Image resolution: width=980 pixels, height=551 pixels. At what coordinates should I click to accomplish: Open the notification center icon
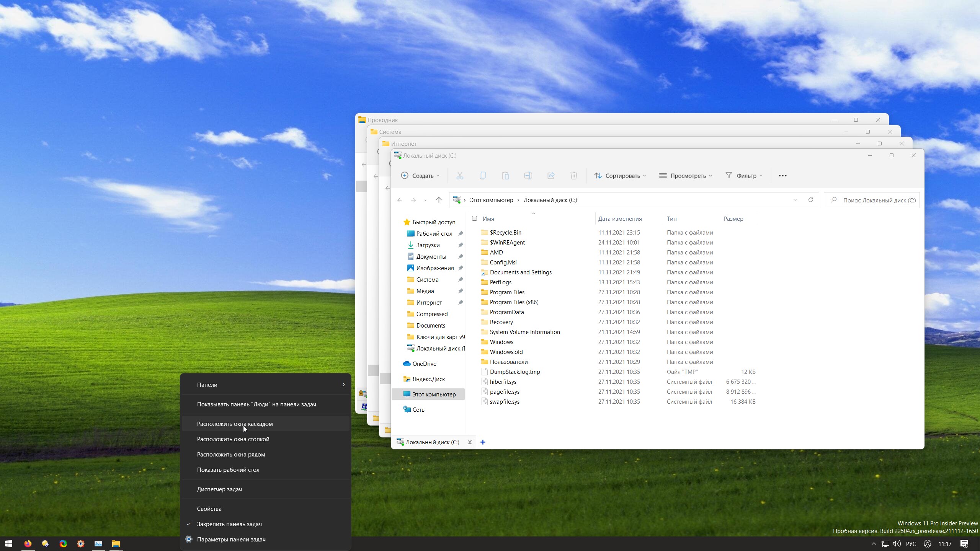click(x=964, y=544)
